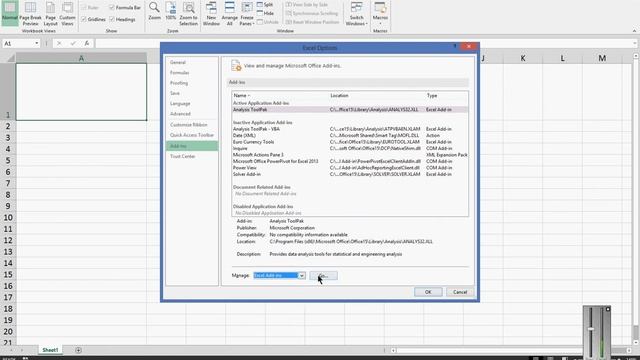
Task: Click OK in Excel Options
Action: point(428,292)
